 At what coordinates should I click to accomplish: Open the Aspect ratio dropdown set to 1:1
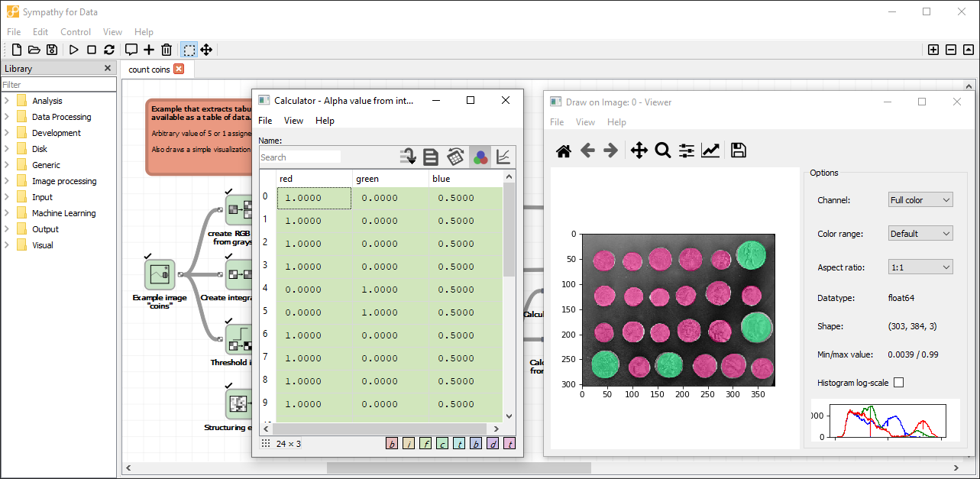point(920,267)
